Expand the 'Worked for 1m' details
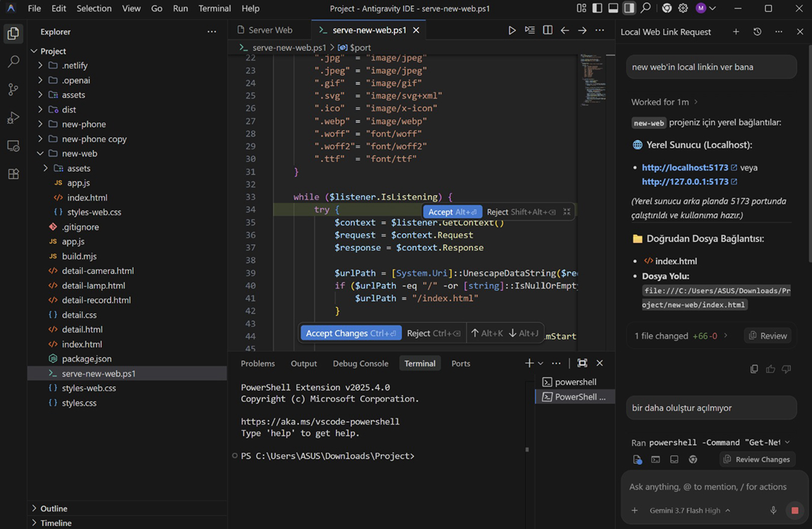The height and width of the screenshot is (529, 812). coord(665,102)
